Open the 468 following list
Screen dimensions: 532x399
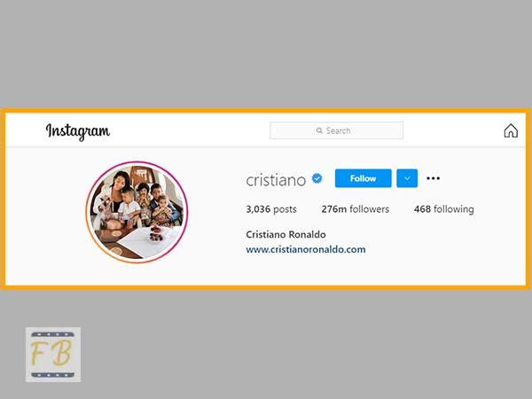pos(444,209)
